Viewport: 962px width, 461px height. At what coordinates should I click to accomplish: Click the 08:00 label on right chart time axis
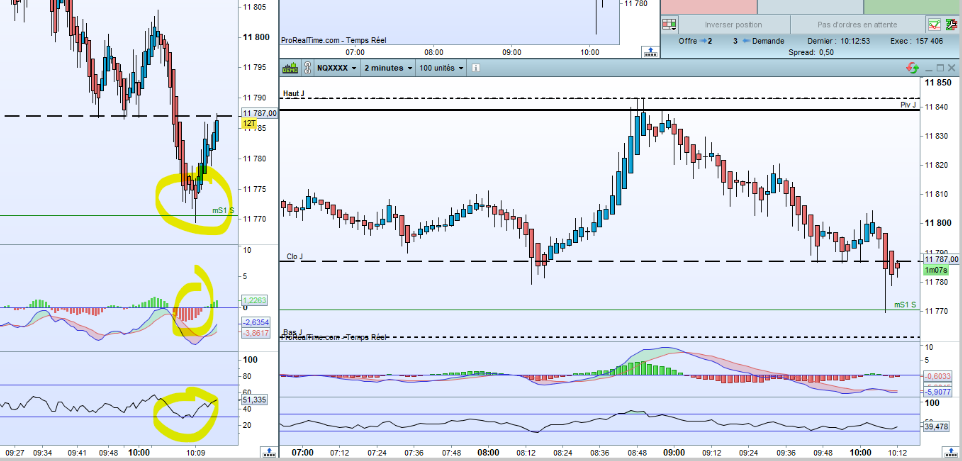(488, 452)
